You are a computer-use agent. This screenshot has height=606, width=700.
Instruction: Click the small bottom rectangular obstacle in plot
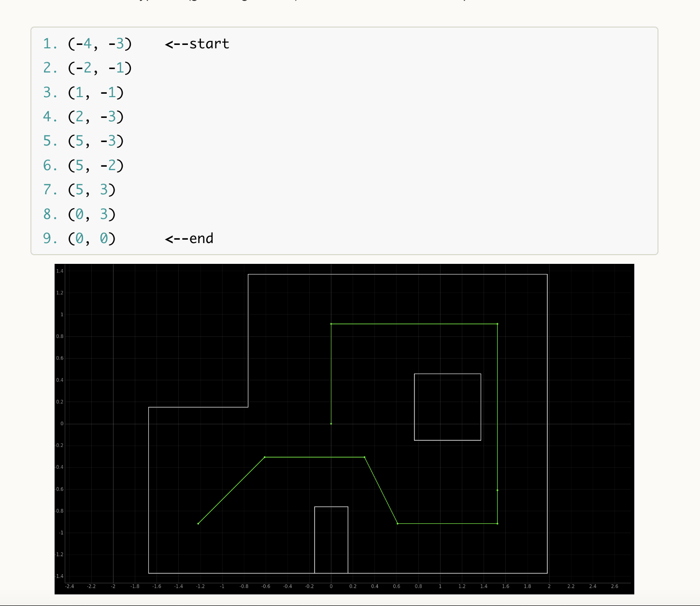(x=331, y=540)
